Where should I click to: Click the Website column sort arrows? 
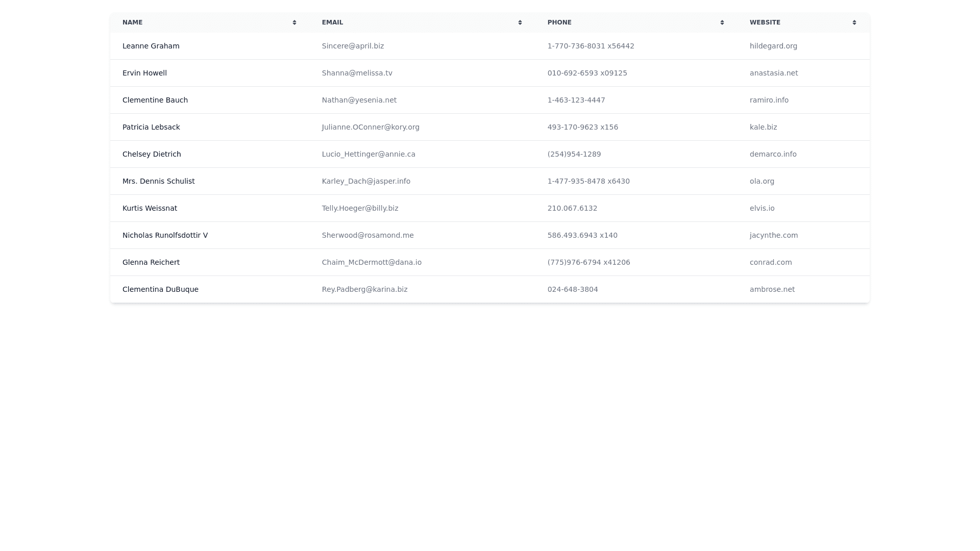[x=854, y=22]
